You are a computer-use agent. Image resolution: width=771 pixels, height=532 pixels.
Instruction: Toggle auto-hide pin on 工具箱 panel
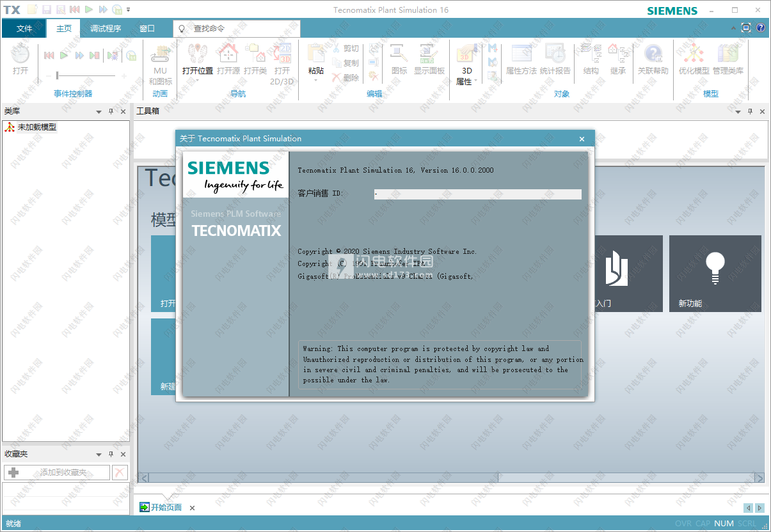click(750, 111)
